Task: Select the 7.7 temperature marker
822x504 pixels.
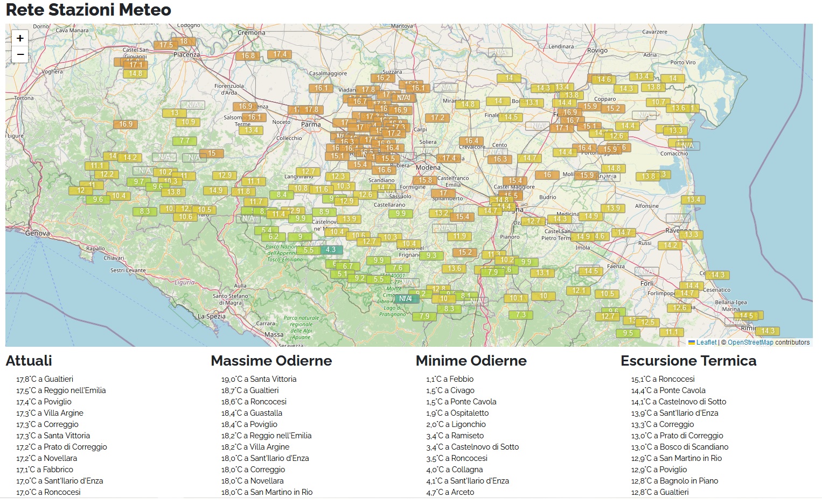Action: tap(184, 141)
